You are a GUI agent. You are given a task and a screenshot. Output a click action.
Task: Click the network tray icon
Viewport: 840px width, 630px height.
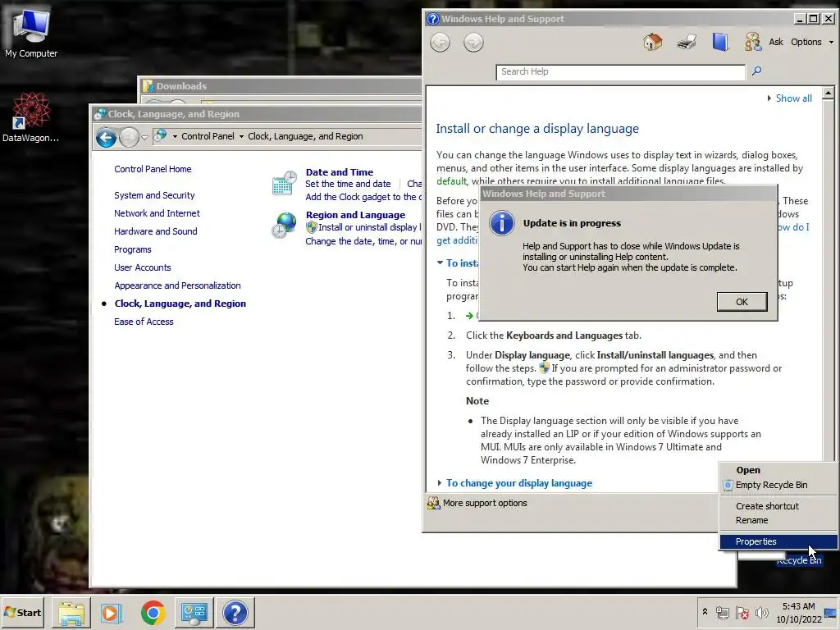722,613
